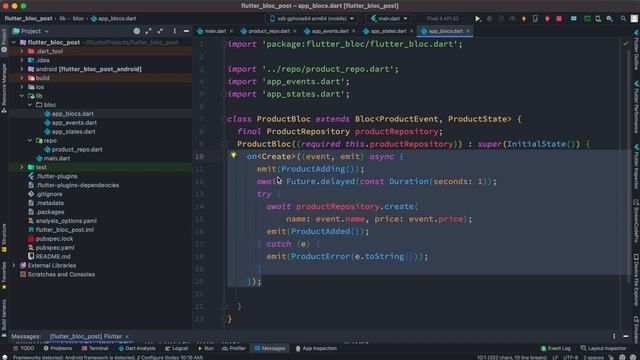Screen dimensions: 640x360
Task: Close the flutter_bloc_post Flutter messages tab
Action: point(127,336)
